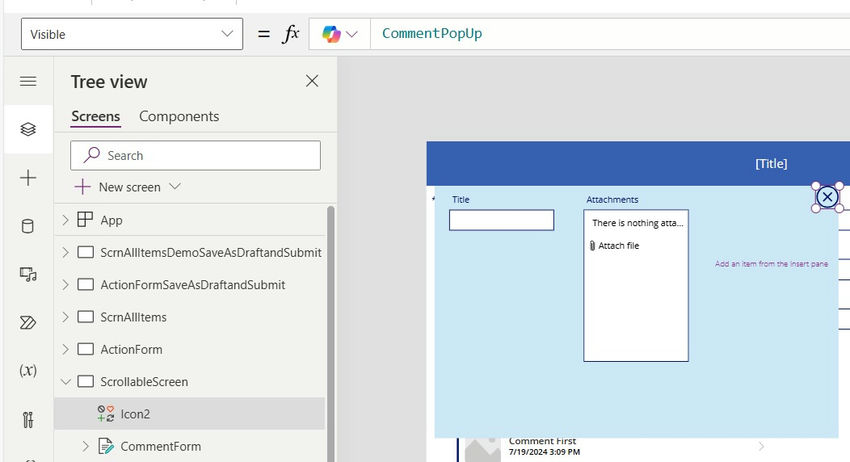This screenshot has height=462, width=850.
Task: Click Add an item from the Insert pane
Action: pyautogui.click(x=771, y=264)
